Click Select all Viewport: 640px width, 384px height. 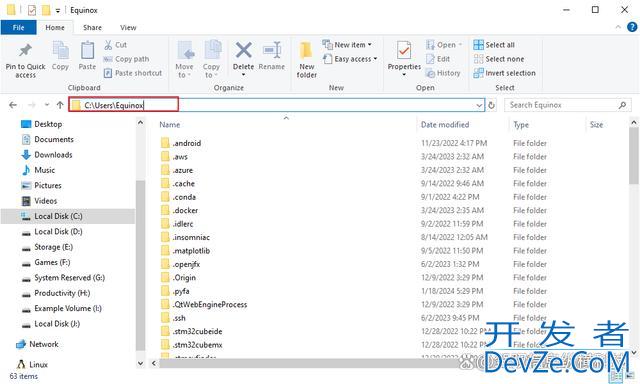coord(494,45)
